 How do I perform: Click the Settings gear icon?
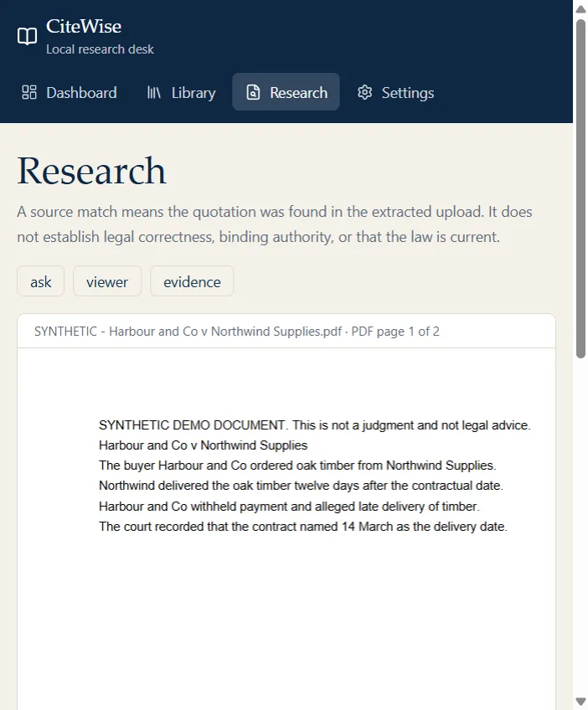point(364,92)
